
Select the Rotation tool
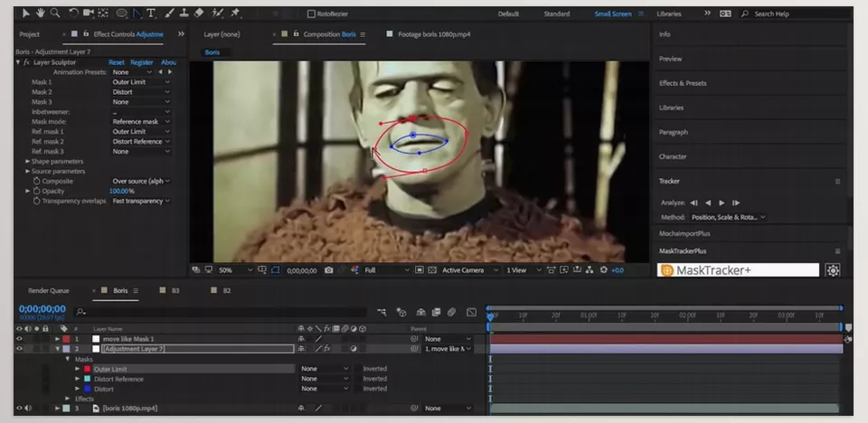click(73, 13)
